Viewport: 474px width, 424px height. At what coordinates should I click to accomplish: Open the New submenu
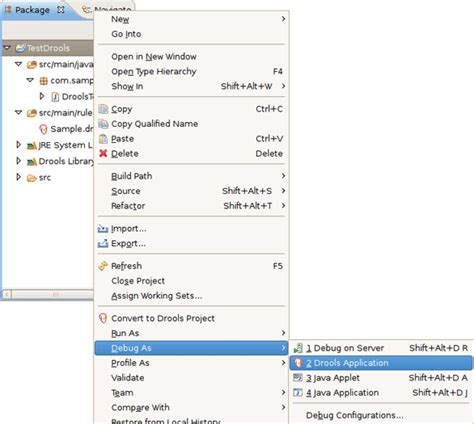coord(192,19)
